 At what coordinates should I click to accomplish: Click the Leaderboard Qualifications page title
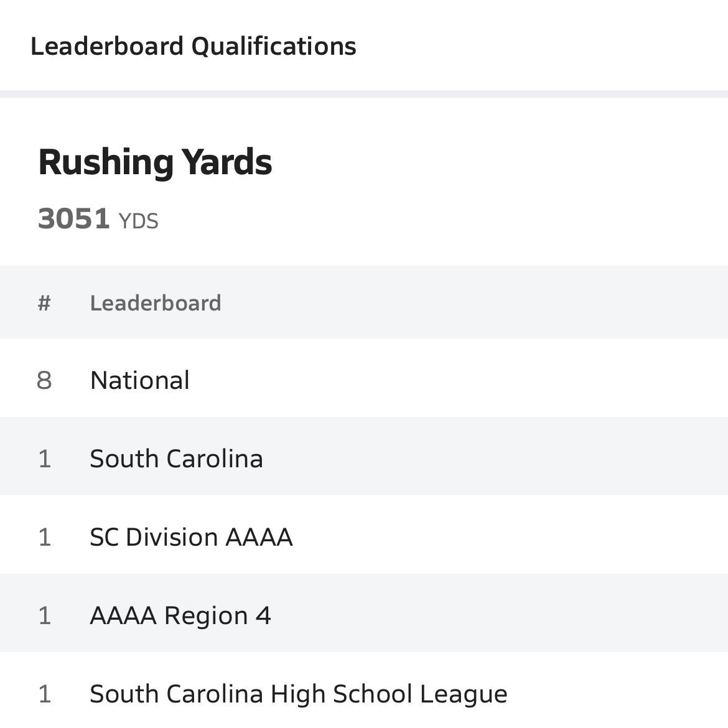pyautogui.click(x=193, y=47)
